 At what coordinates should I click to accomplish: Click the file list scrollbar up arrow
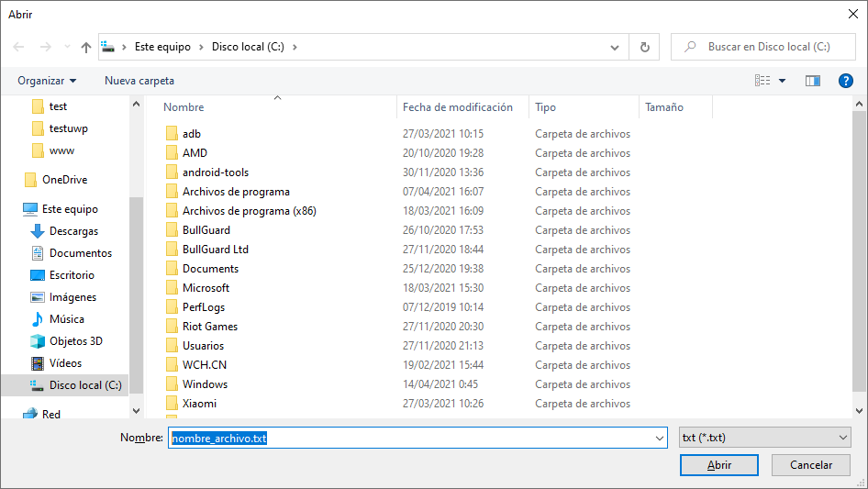pyautogui.click(x=859, y=104)
